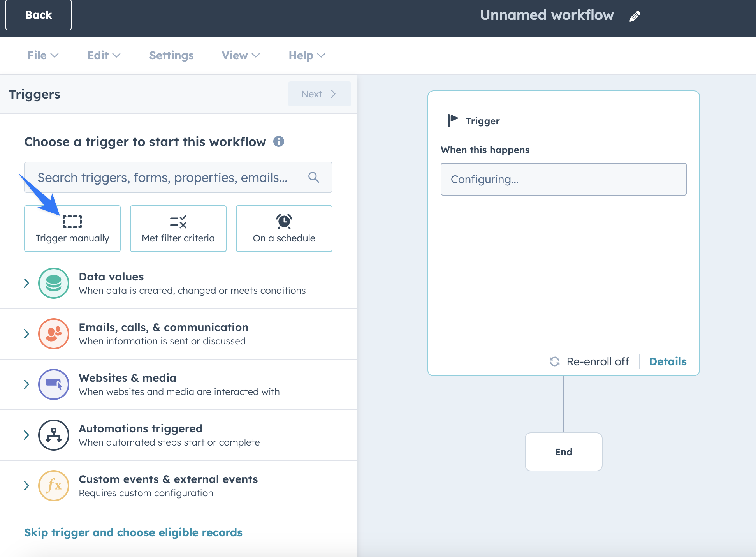Select the Trigger manually card

(72, 229)
